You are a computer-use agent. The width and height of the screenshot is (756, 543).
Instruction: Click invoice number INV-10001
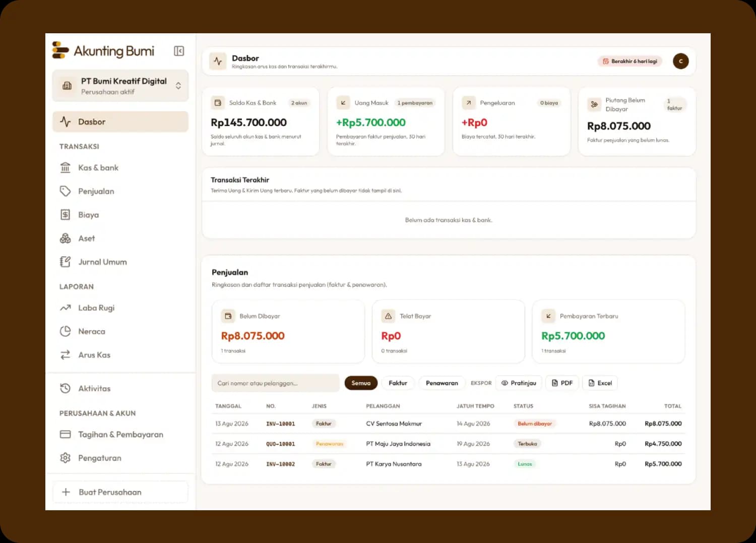281,424
